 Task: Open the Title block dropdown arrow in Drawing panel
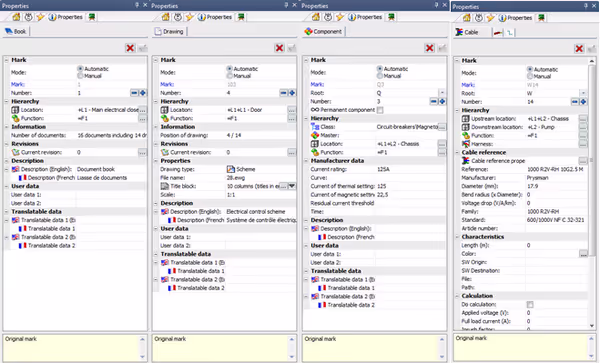(x=292, y=186)
